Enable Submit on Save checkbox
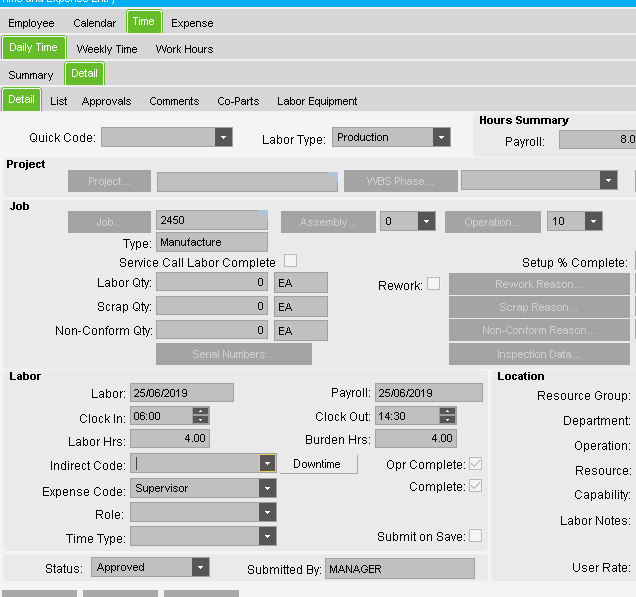 click(475, 535)
